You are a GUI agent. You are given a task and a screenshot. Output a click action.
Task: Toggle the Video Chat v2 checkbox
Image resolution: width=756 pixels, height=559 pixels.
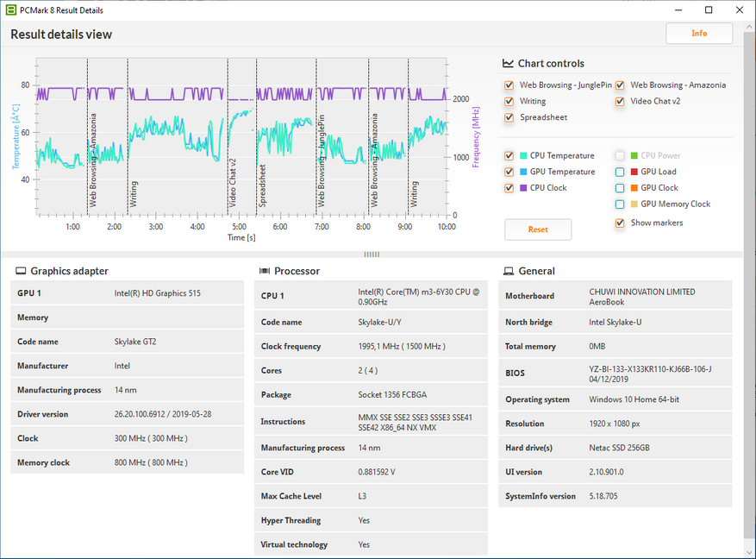pos(620,102)
